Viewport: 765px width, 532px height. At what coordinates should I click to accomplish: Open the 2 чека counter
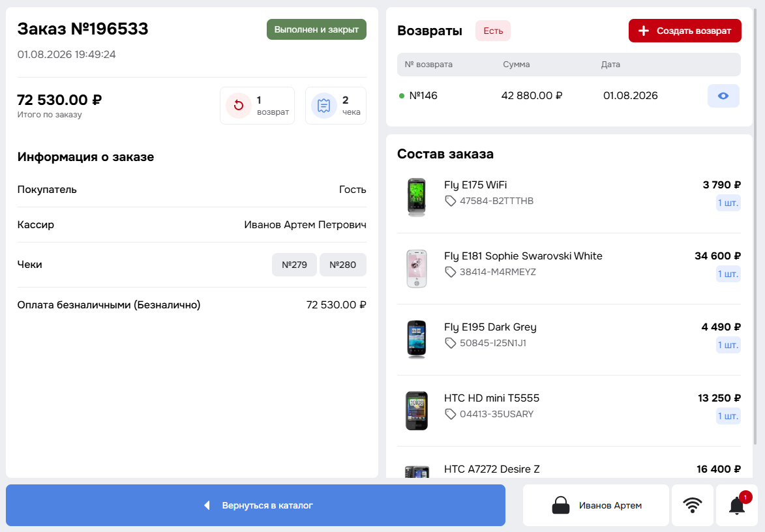[x=336, y=106]
